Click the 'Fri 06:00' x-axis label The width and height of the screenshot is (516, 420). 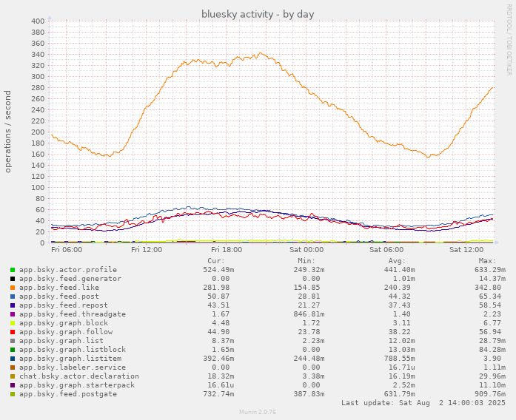point(67,250)
